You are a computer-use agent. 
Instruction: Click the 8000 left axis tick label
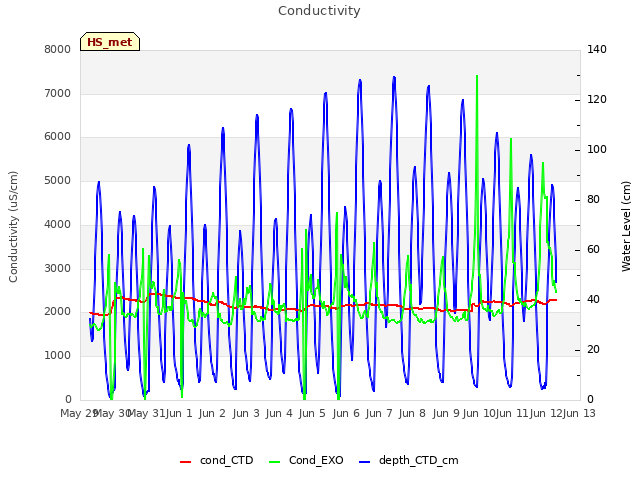[x=58, y=49]
